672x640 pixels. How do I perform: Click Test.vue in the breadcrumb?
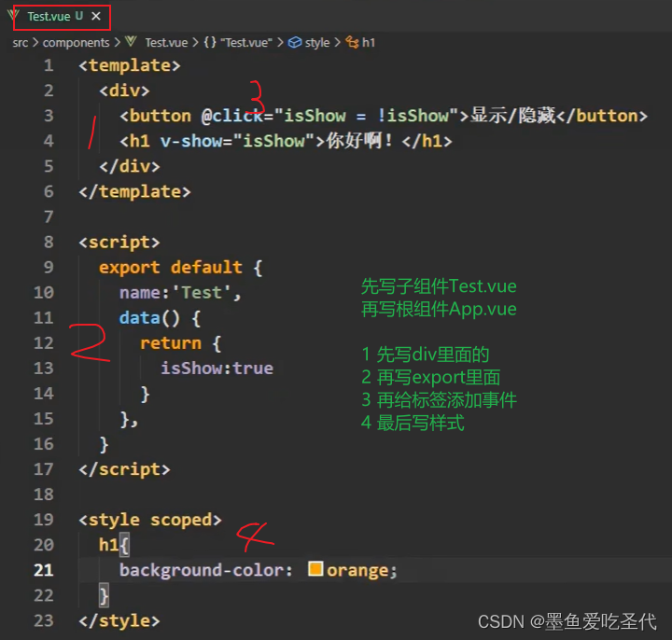point(166,42)
